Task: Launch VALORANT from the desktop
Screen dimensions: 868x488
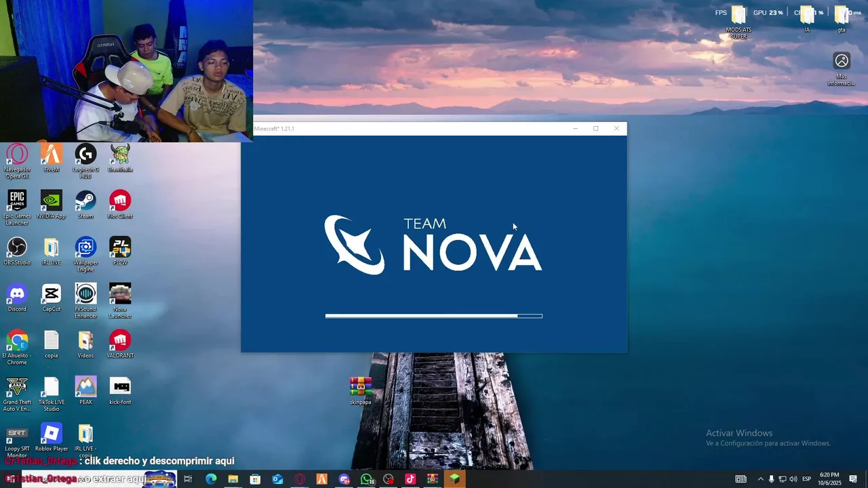Action: coord(120,344)
